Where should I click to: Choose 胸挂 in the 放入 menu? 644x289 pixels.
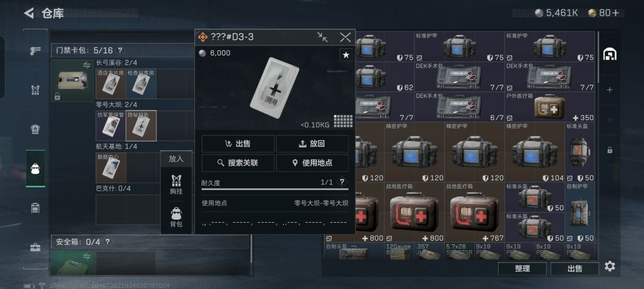pyautogui.click(x=176, y=185)
